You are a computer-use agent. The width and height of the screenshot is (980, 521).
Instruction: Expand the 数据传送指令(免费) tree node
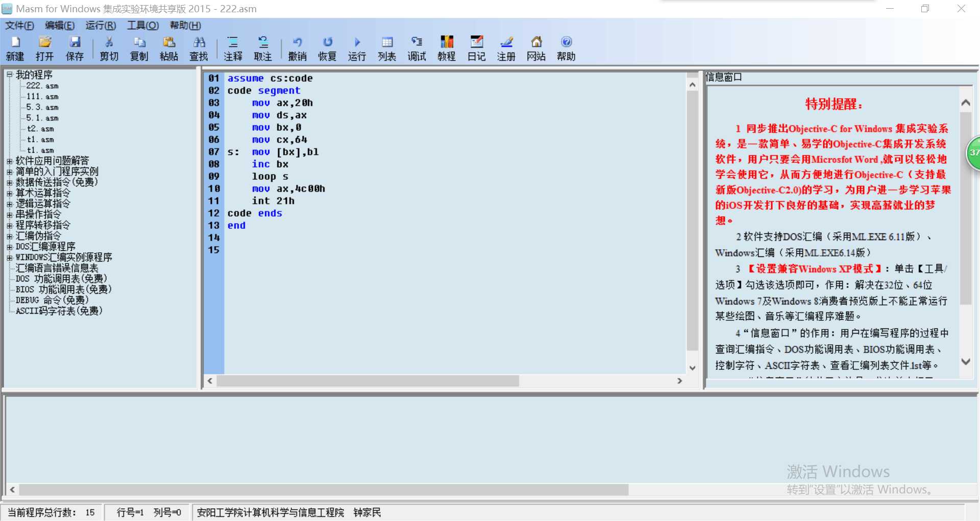9,182
